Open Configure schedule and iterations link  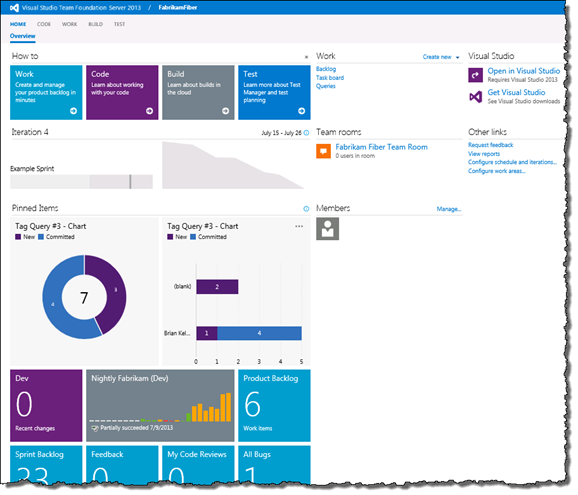coord(512,163)
